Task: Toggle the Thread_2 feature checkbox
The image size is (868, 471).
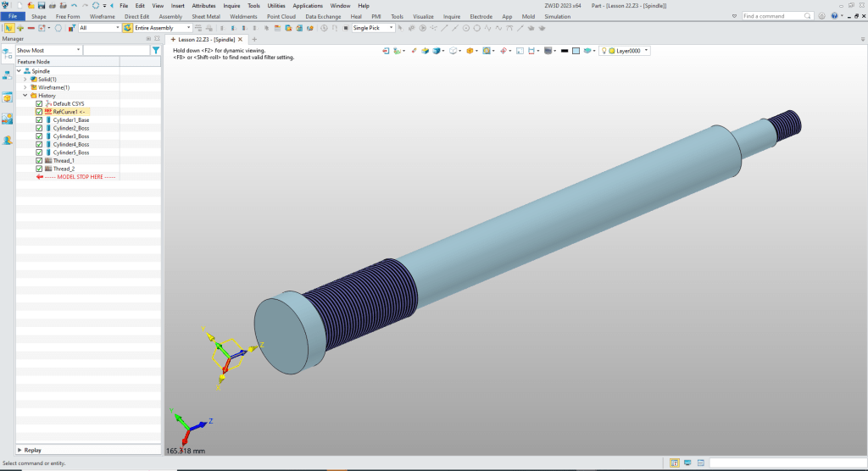Action: 39,169
